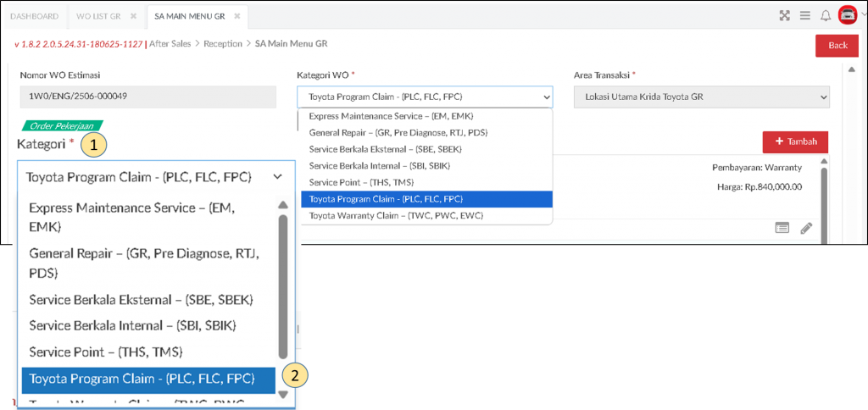This screenshot has width=868, height=410.
Task: Close the WO LIST GR tab
Action: point(133,16)
